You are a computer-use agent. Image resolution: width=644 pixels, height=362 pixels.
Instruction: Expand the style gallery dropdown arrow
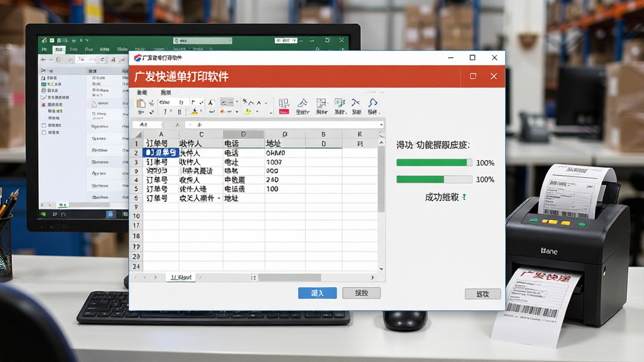click(237, 102)
